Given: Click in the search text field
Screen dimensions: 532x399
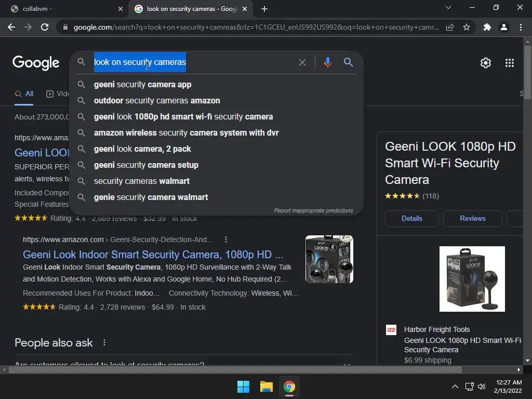Looking at the screenshot, I should (193, 62).
